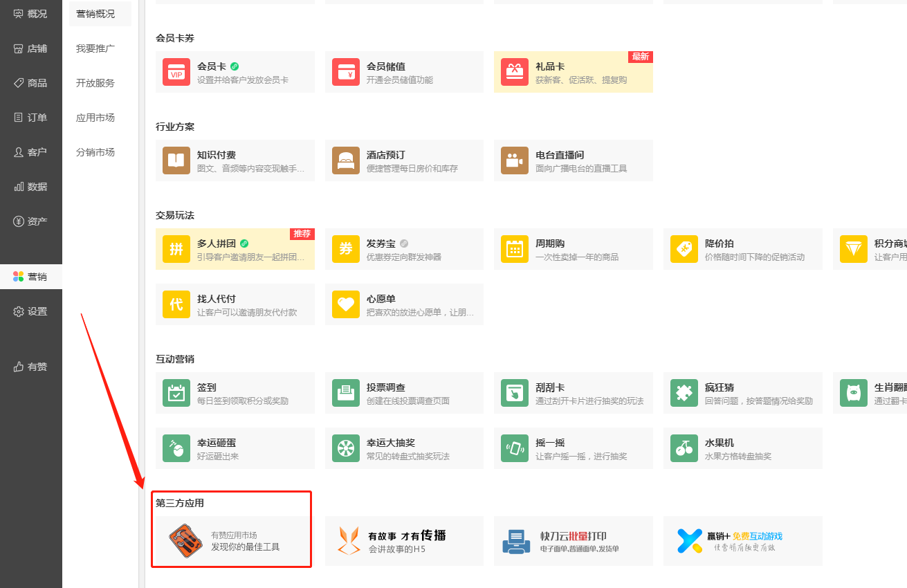Click the 生肖翻翻 pig face icon
Screen dimensions: 907x588
[x=854, y=393]
